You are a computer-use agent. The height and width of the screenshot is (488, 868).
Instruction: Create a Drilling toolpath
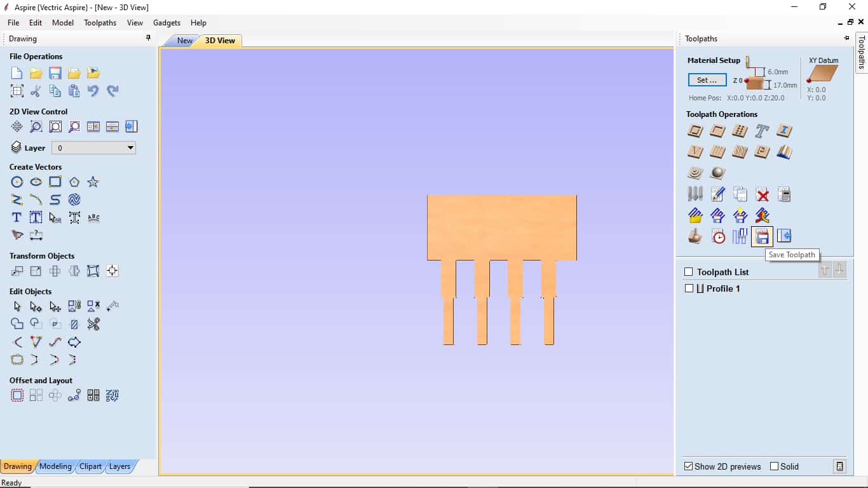point(740,131)
